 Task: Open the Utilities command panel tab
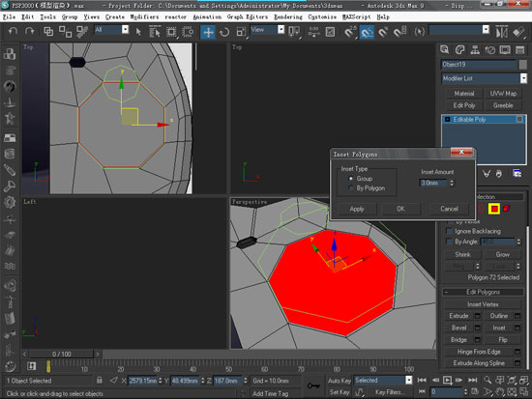[x=519, y=50]
